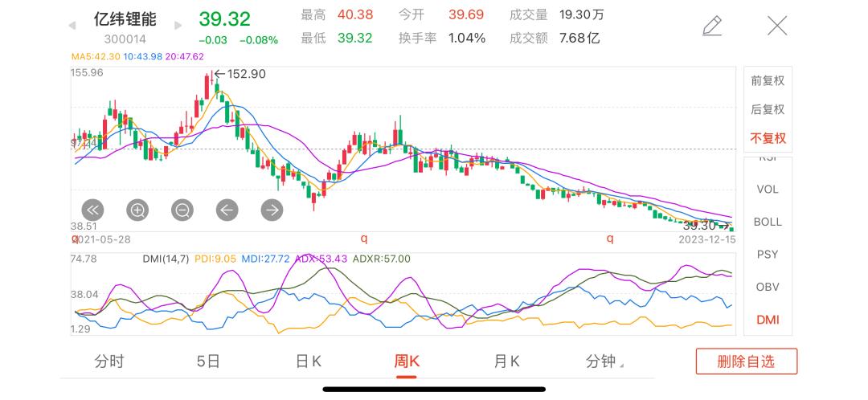Switch indicator to BOLL
Screen dimensions: 868x400
[x=768, y=222]
